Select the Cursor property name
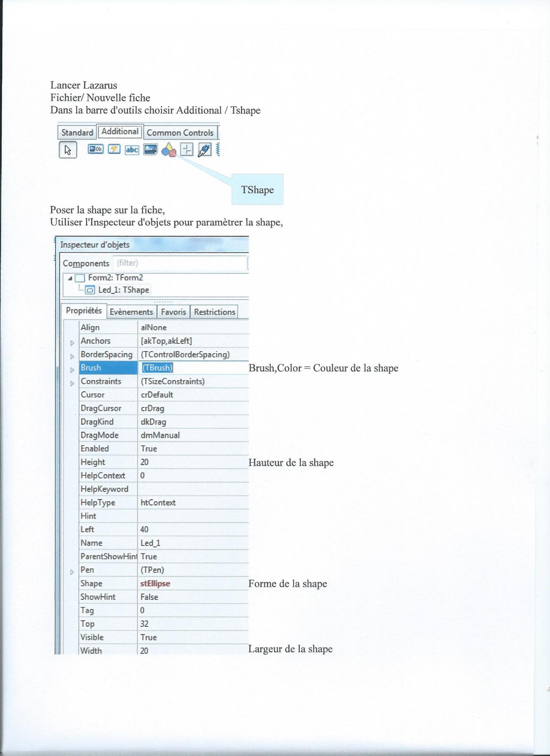Image resolution: width=550 pixels, height=756 pixels. tap(92, 395)
